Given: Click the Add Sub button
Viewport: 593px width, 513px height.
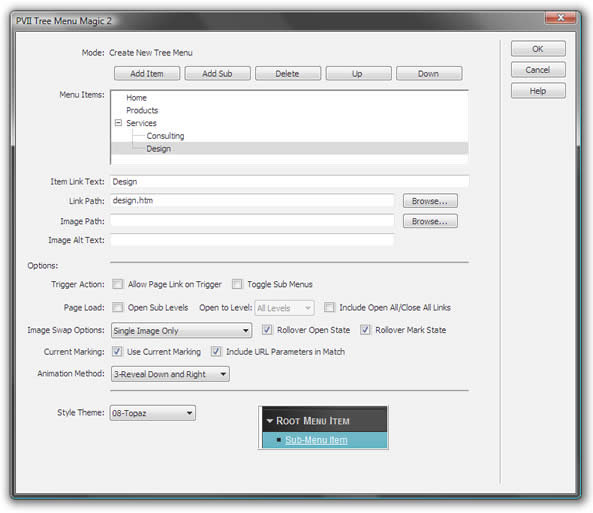Looking at the screenshot, I should point(217,73).
